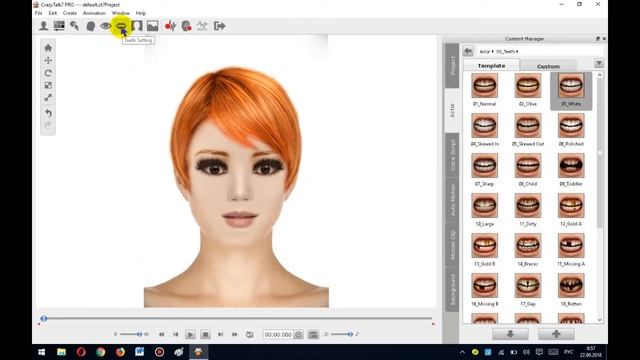Click the timeline playhead marker
Viewport: 640px width, 360px height.
click(x=44, y=318)
